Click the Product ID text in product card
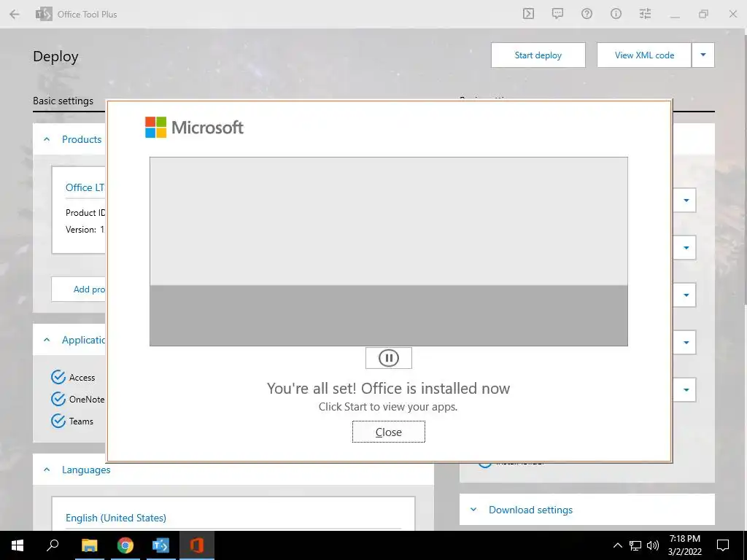The image size is (747, 560). click(x=85, y=213)
